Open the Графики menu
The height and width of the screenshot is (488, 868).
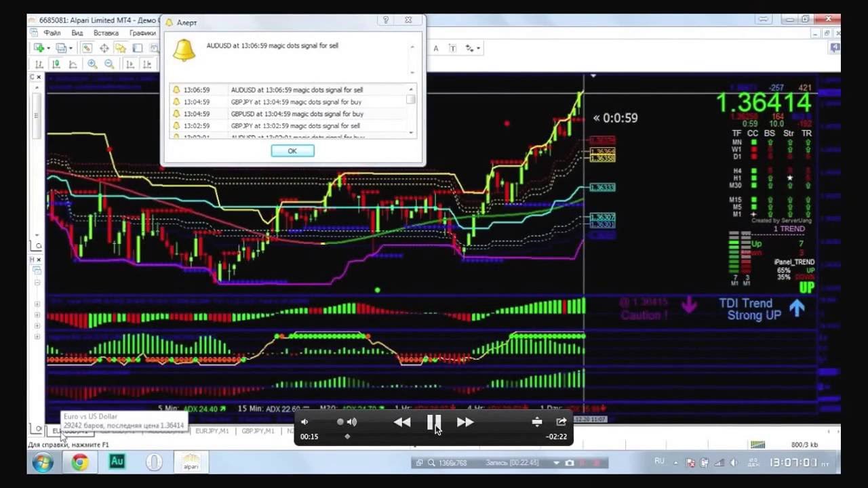[142, 33]
